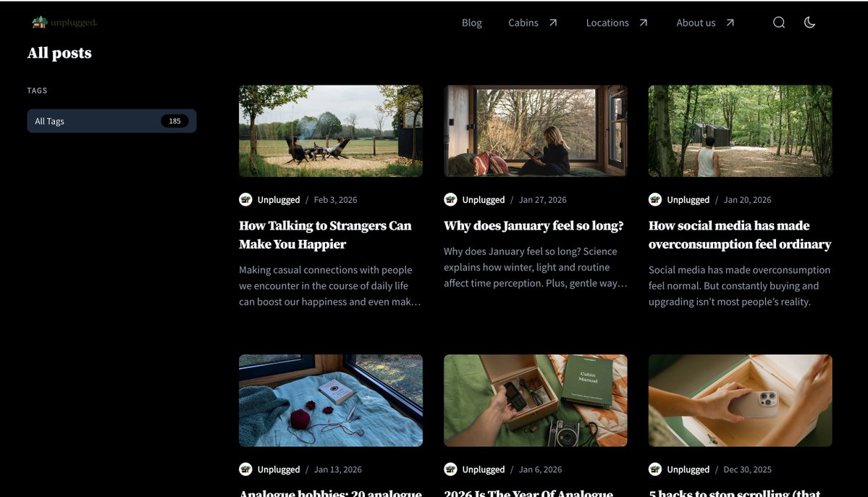Click Unplugged author name on Jan 6 post
The image size is (868, 497).
[484, 469]
